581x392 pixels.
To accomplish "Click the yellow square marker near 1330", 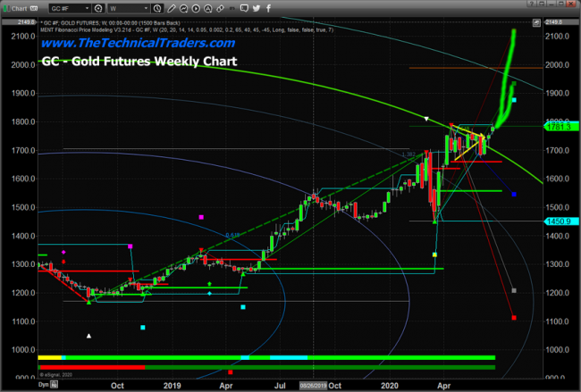I will (434, 254).
